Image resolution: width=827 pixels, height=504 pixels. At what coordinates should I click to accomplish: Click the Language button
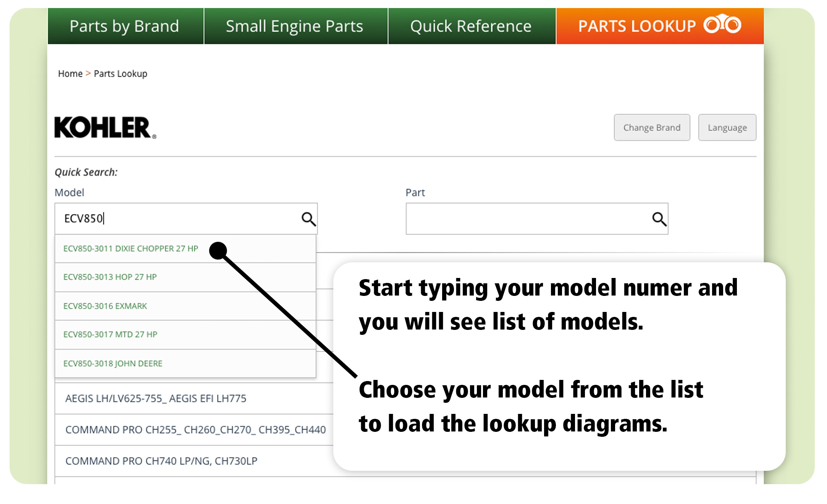click(x=727, y=128)
